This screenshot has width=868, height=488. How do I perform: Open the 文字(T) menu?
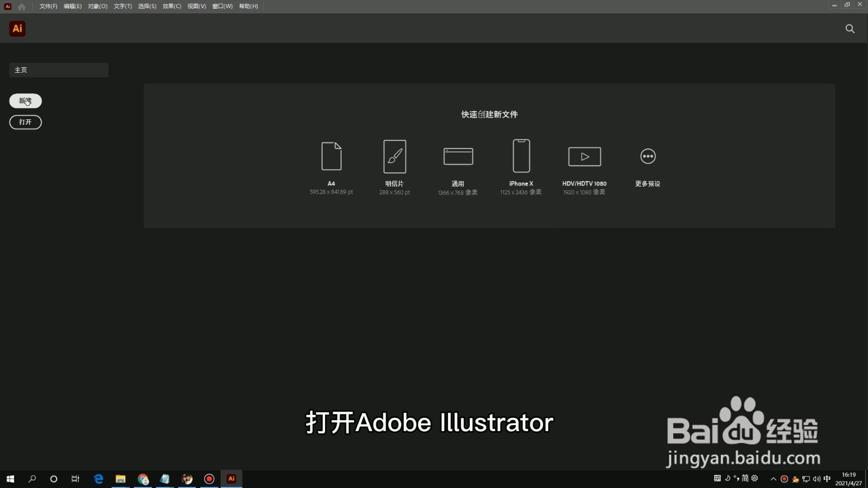point(123,7)
